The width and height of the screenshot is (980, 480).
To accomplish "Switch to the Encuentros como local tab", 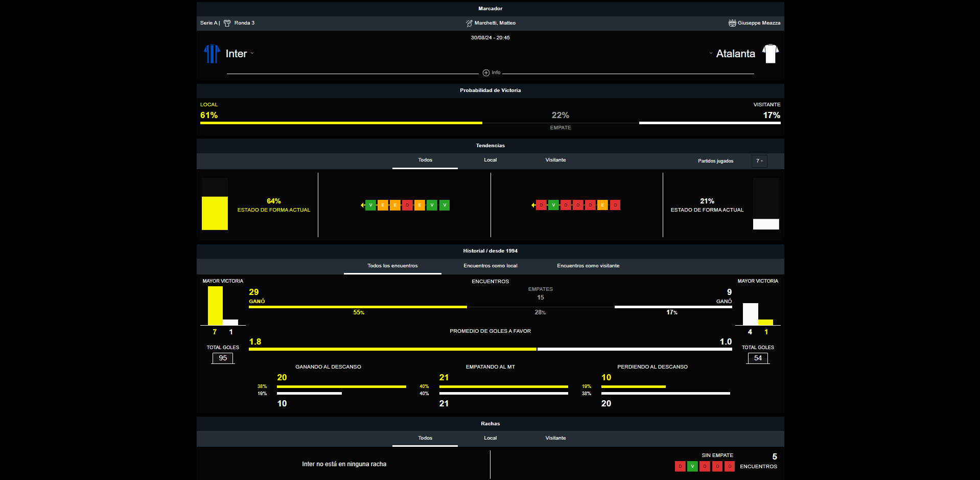I will 491,266.
